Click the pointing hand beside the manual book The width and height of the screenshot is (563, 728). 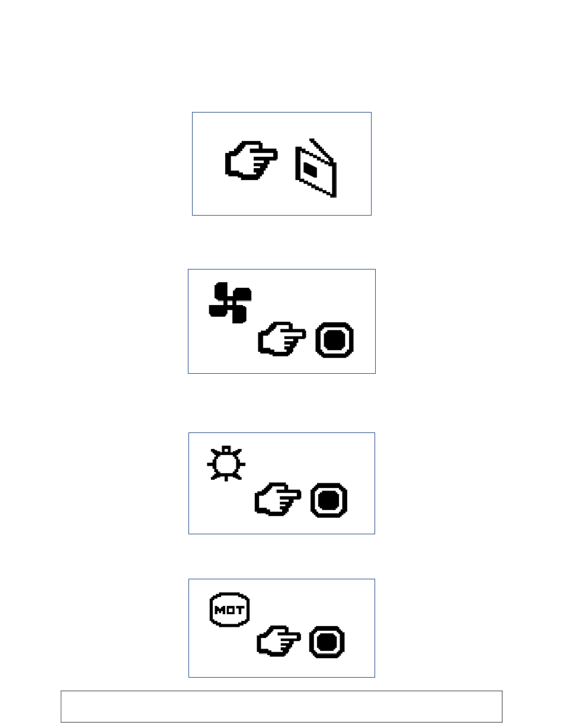[x=251, y=161]
